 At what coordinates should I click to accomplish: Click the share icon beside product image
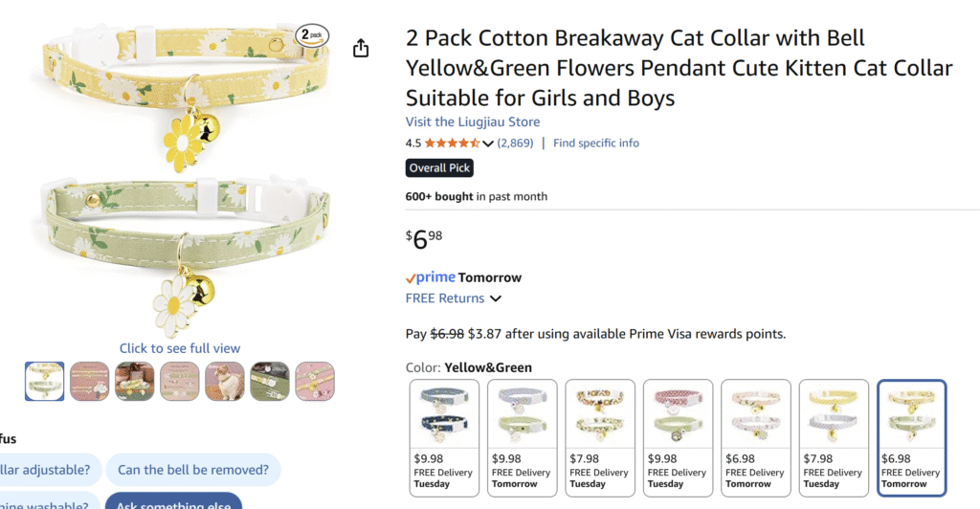[x=361, y=48]
